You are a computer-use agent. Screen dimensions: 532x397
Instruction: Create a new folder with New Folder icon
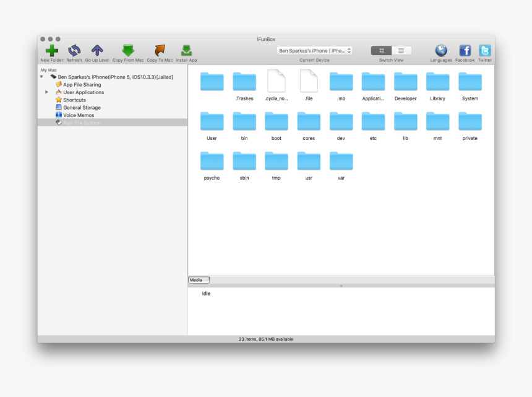[x=51, y=50]
